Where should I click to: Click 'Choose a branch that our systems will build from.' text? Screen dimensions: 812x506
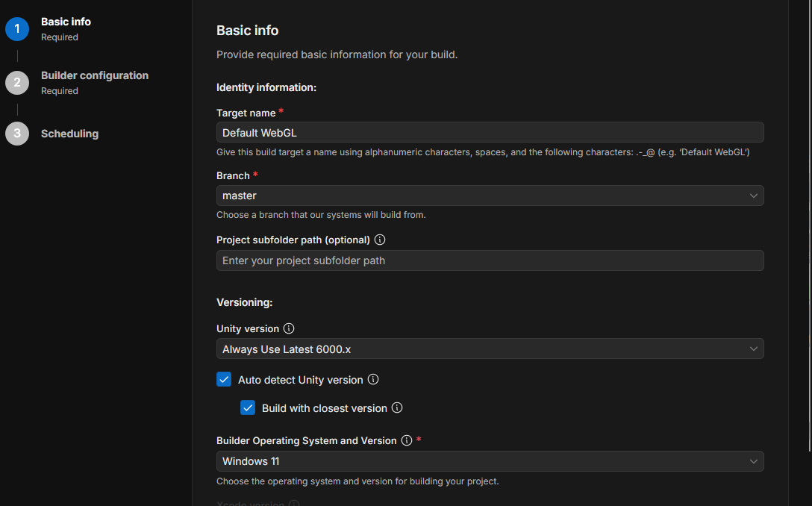tap(321, 215)
